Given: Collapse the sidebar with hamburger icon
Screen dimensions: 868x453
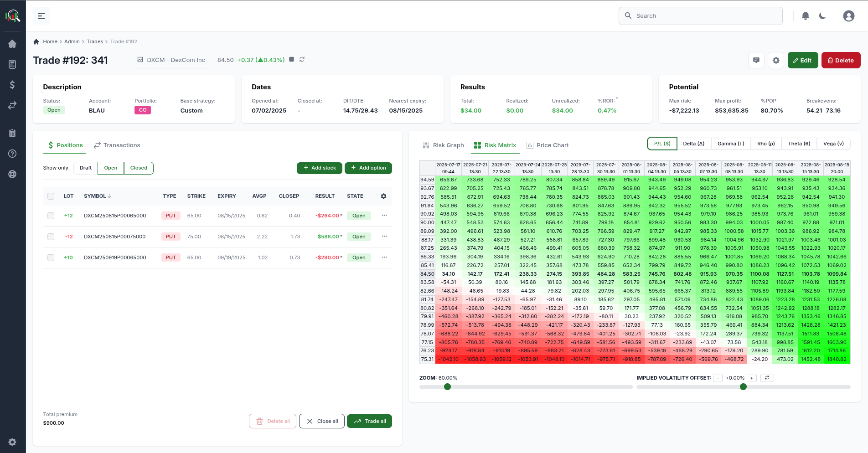Looking at the screenshot, I should coord(41,15).
